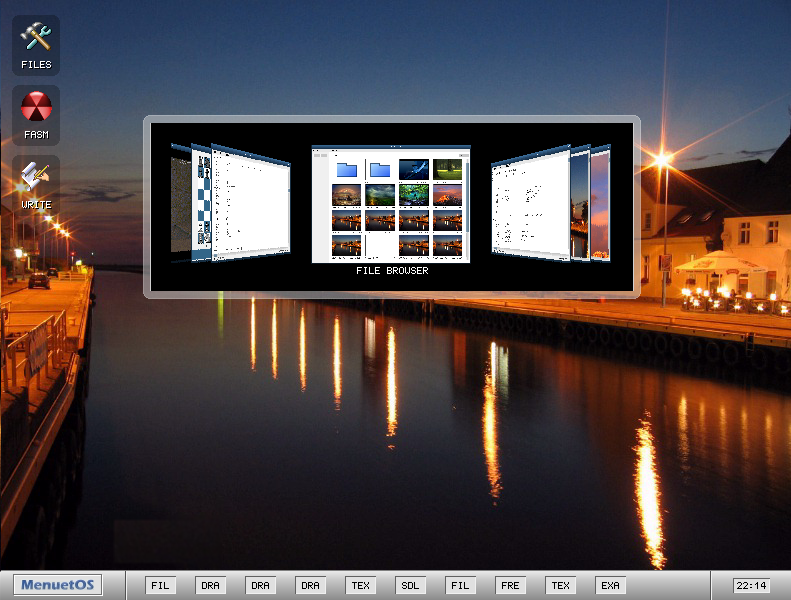The height and width of the screenshot is (600, 791).
Task: Switch to the FIL button beside FRE
Action: pyautogui.click(x=461, y=586)
